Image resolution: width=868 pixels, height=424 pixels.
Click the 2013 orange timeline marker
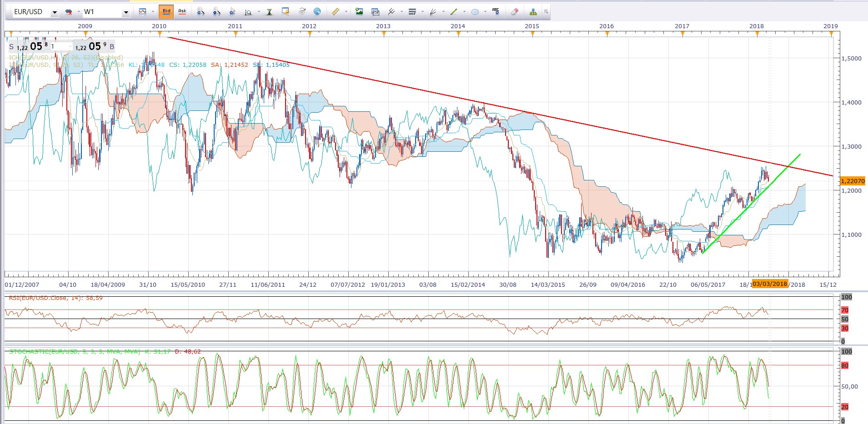pos(383,33)
